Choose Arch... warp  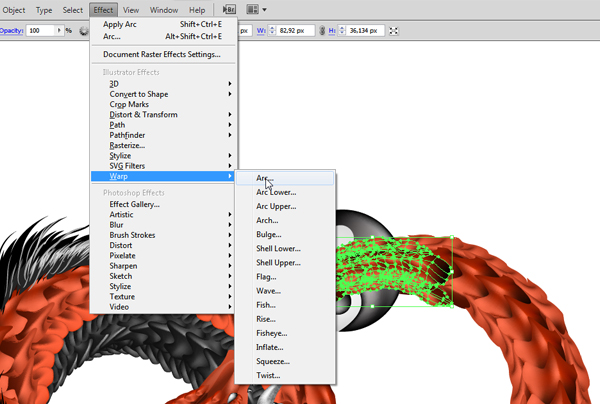(285, 220)
